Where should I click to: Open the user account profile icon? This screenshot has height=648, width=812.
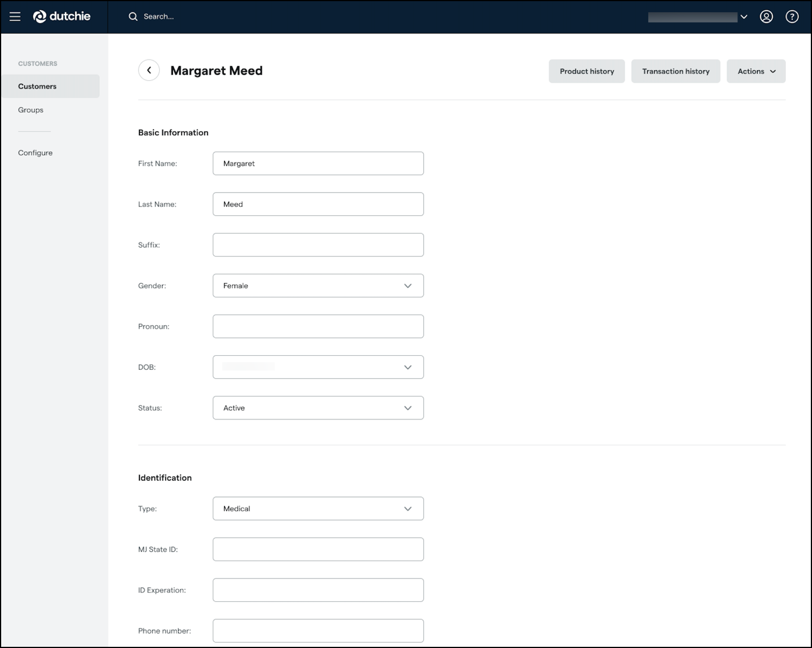click(x=766, y=17)
